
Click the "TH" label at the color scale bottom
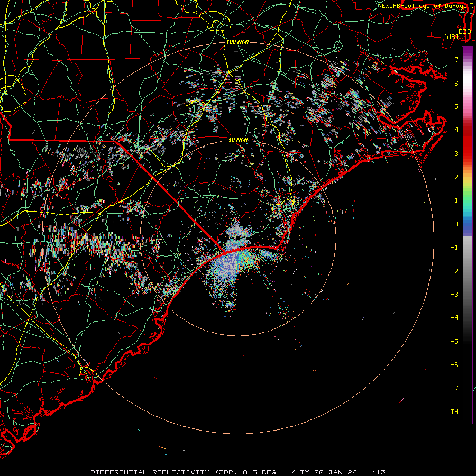pos(454,412)
